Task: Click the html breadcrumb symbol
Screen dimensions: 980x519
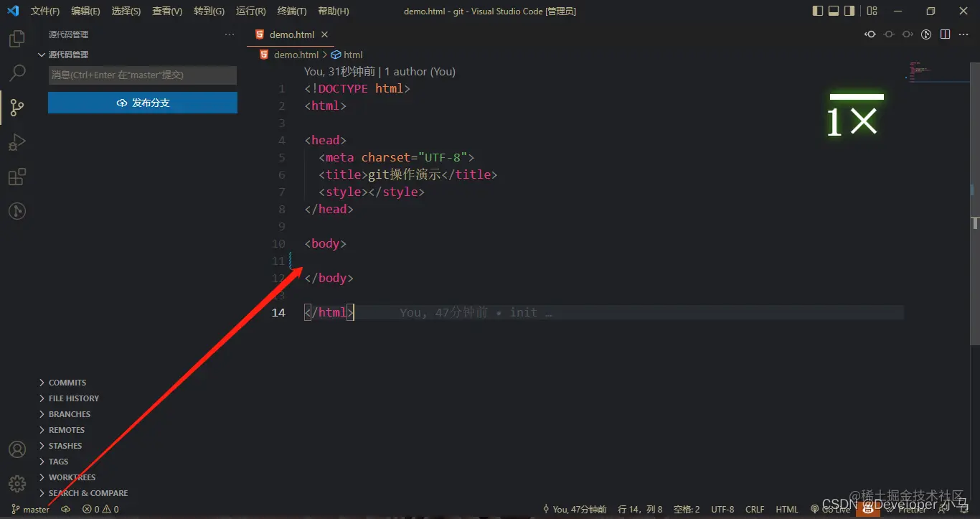Action: [347, 55]
